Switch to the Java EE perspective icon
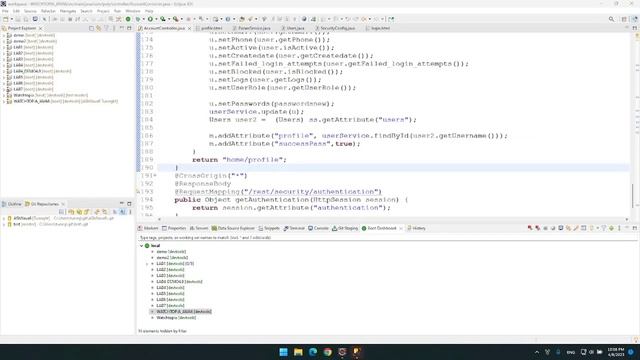The image size is (640, 360). click(634, 19)
